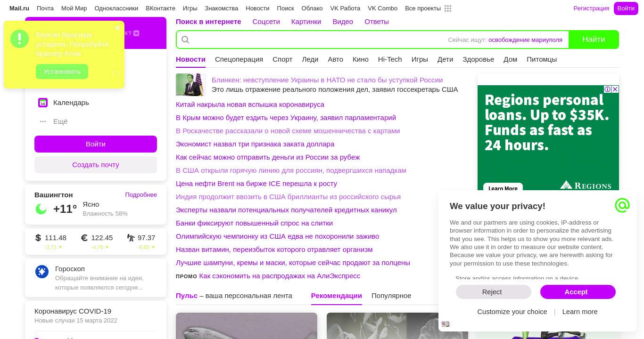Viewport: 644px width, 339px height.
Task: Close the outdated browser notification
Action: point(117,28)
